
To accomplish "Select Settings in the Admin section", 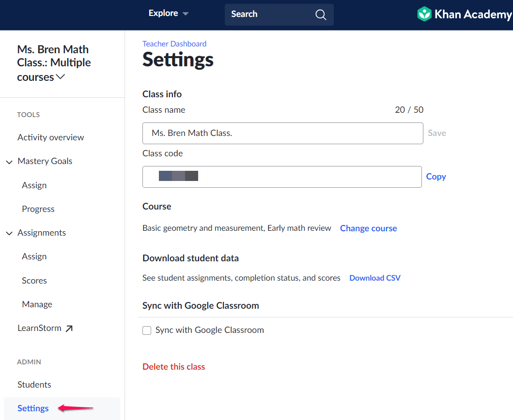I will 33,408.
